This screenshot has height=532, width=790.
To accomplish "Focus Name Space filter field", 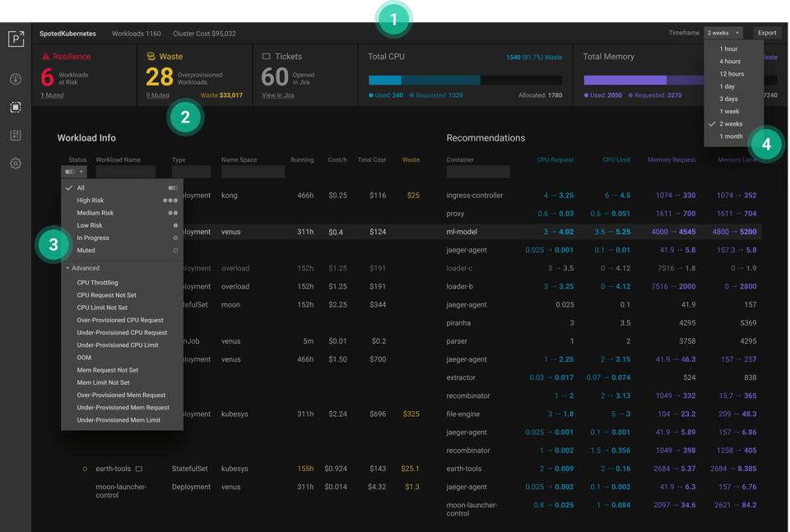I will 253,172.
